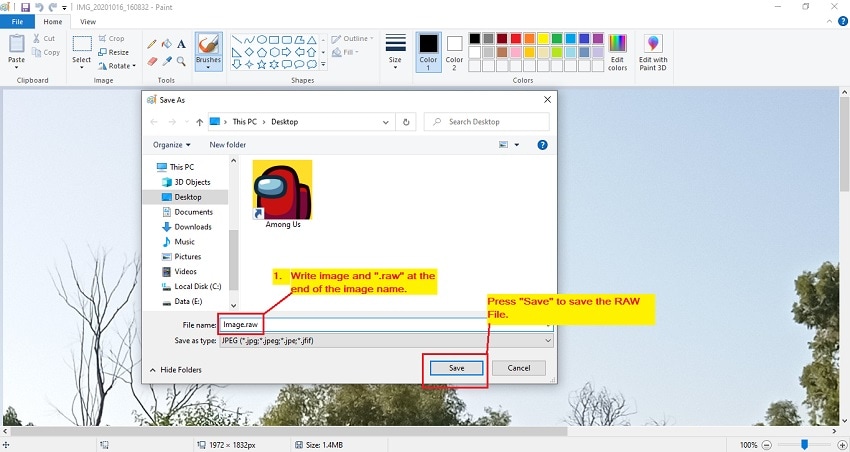Collapse the Hide Folders expander
The image size is (850, 452).
(176, 370)
